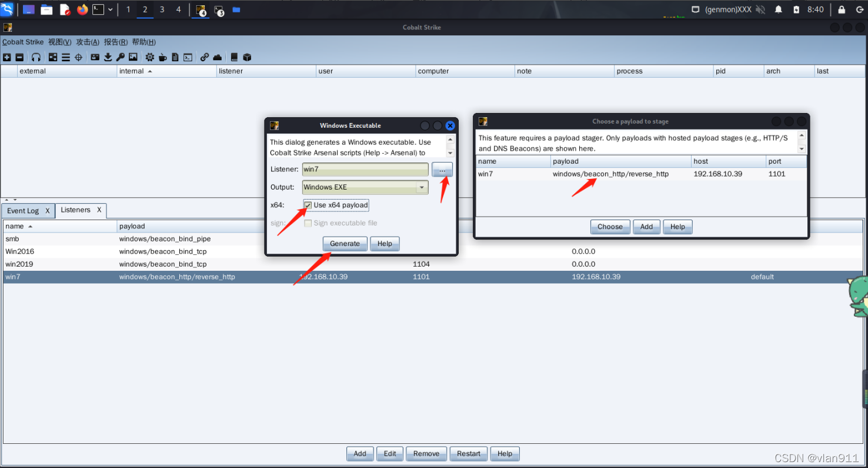Launch Firefox from top panel
This screenshot has height=468, width=868.
(82, 9)
